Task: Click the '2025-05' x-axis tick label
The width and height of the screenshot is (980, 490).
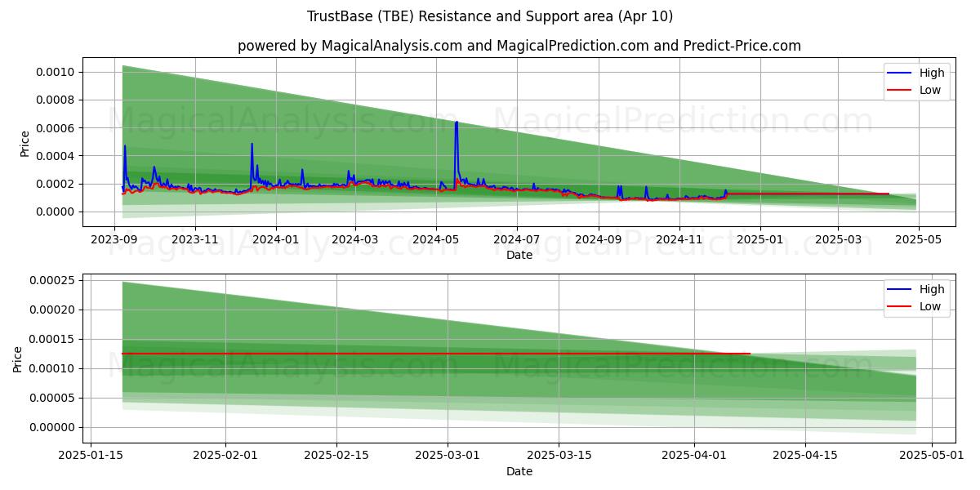Action: coord(918,239)
